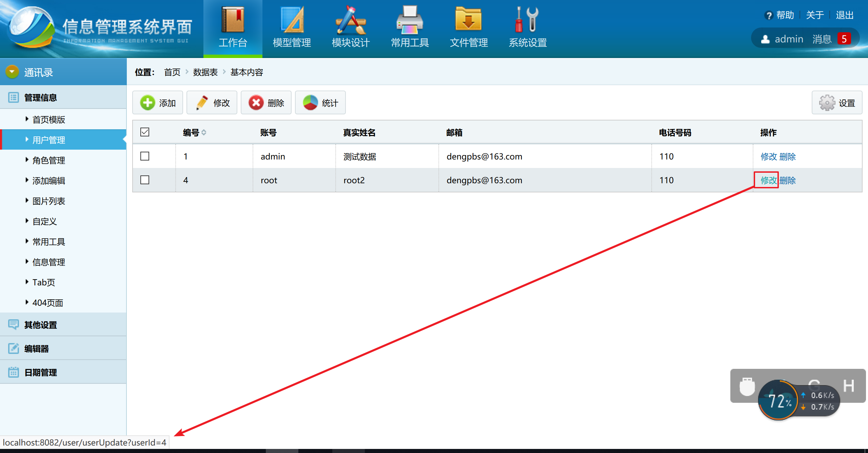Viewport: 868px width, 453px height.
Task: Click the red message count badge
Action: click(844, 39)
